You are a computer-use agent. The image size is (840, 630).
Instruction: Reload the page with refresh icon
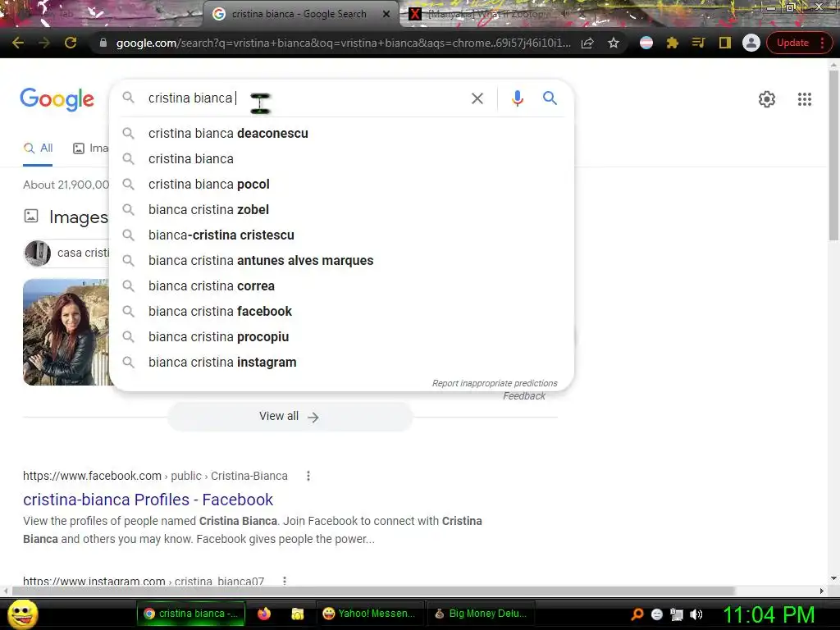[71, 43]
